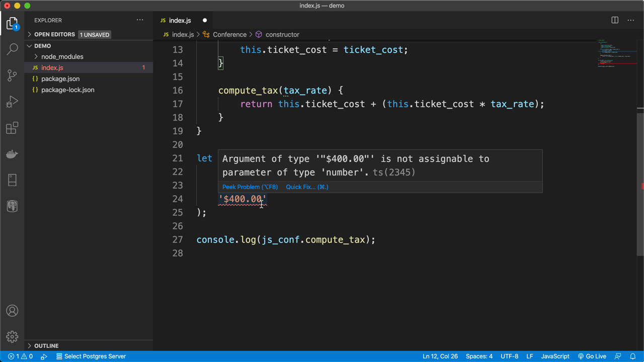Click the Quick Fix link
The height and width of the screenshot is (362, 644).
(307, 187)
